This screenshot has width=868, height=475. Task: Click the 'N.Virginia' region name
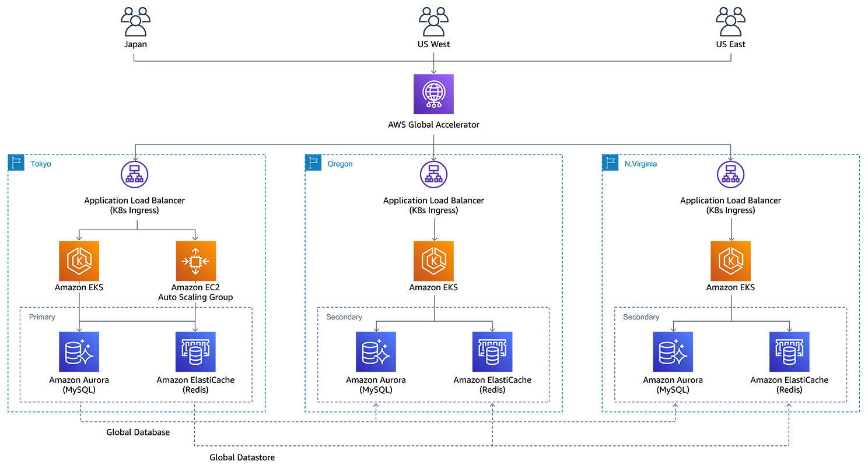pos(640,164)
